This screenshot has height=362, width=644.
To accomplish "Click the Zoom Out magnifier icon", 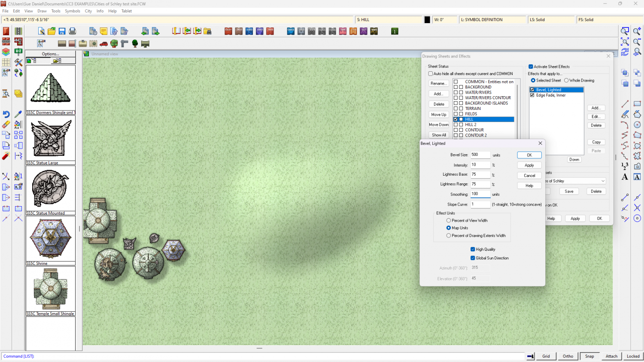I will 637,42.
